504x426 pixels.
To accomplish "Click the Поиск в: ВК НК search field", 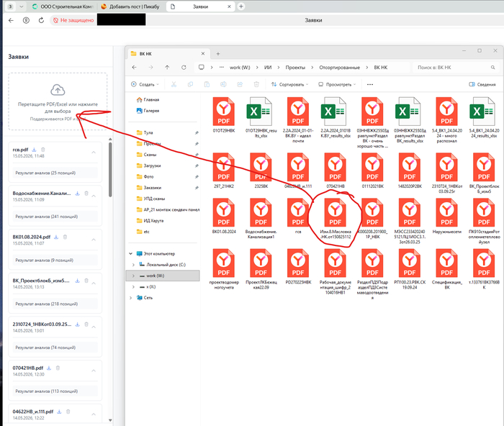I will click(x=455, y=68).
